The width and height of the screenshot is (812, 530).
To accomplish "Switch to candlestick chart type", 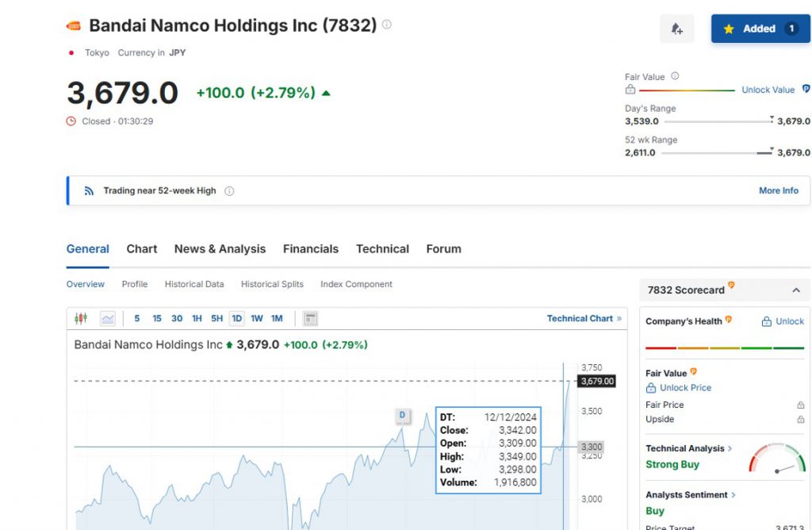I will 81,318.
